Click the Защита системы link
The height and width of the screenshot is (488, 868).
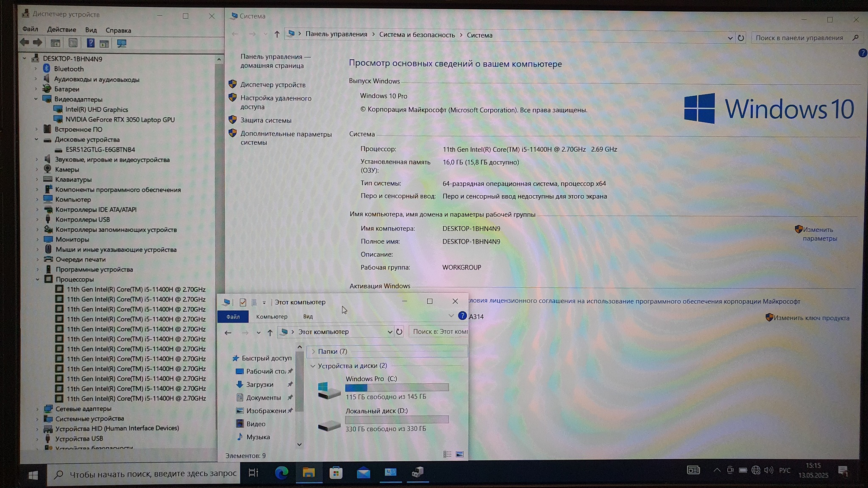click(x=266, y=120)
